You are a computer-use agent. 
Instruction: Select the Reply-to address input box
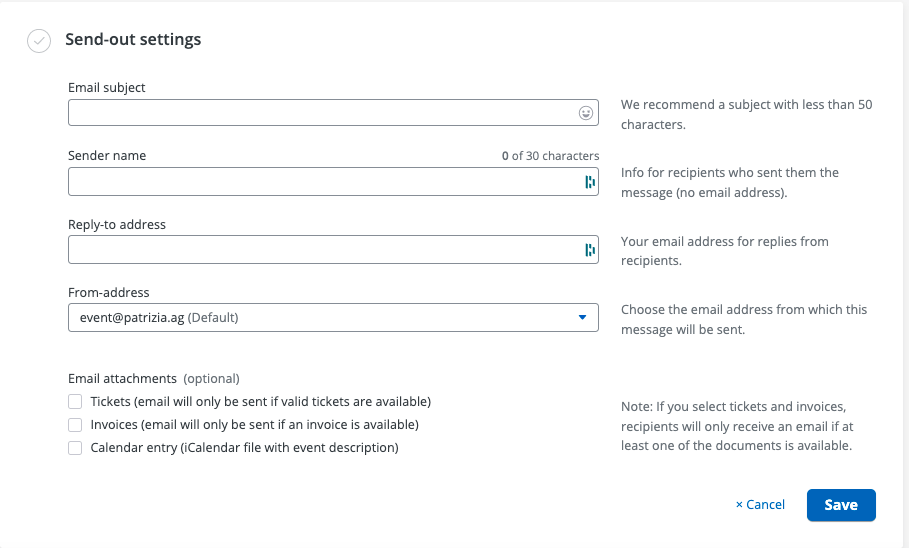tap(320, 249)
